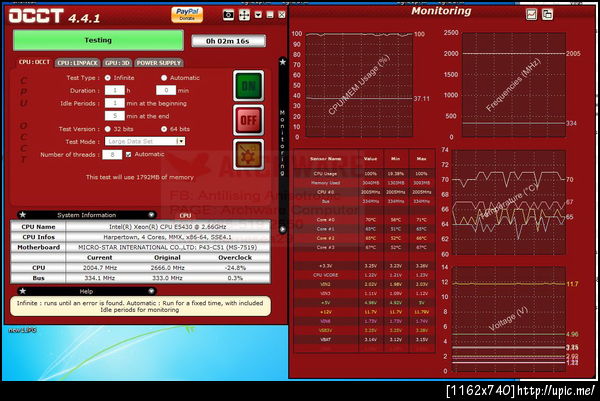Click the Duration minutes field
This screenshot has width=600, height=401.
pyautogui.click(x=166, y=90)
